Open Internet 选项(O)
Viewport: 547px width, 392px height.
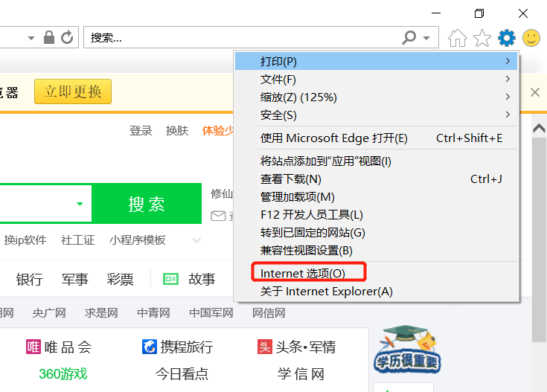pos(377,273)
